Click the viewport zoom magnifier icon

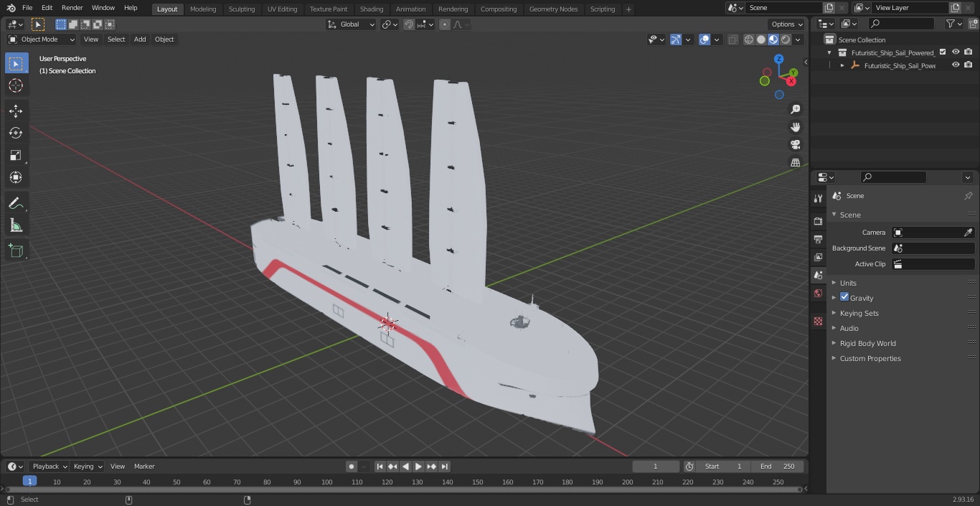click(795, 109)
